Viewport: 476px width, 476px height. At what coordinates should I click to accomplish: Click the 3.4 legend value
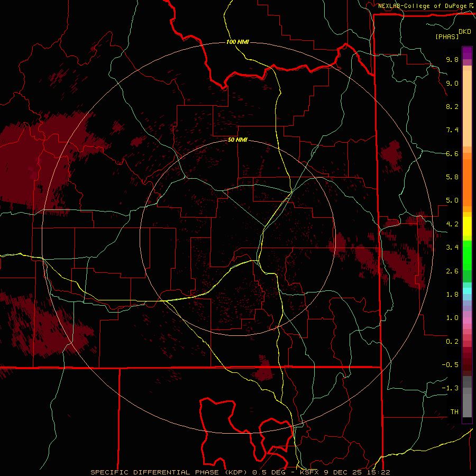click(x=452, y=248)
